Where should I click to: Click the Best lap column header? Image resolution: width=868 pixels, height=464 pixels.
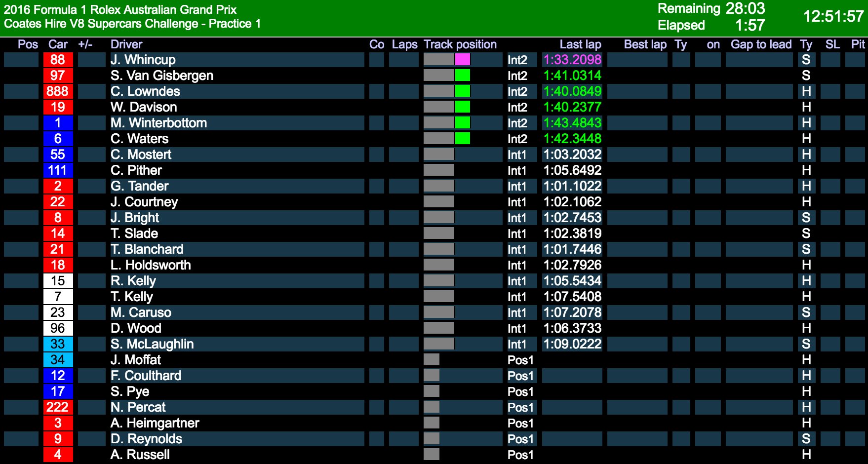click(645, 44)
